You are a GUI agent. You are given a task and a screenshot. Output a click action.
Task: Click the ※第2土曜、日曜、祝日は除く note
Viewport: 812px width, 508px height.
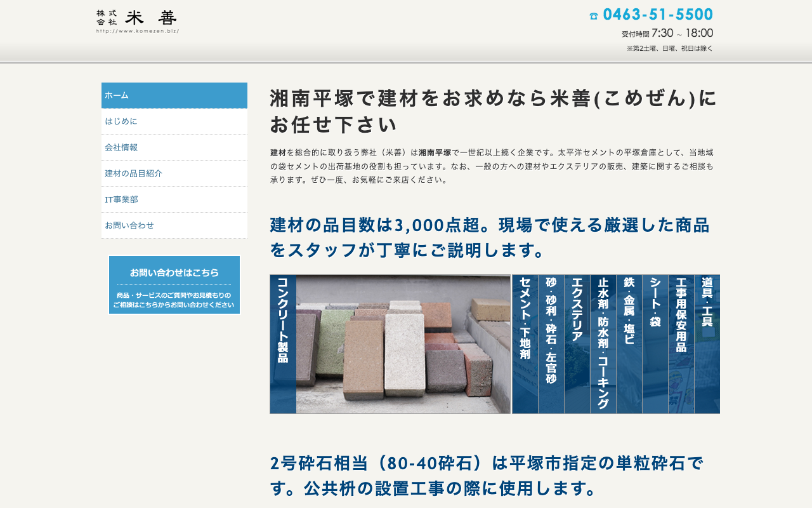pyautogui.click(x=670, y=48)
